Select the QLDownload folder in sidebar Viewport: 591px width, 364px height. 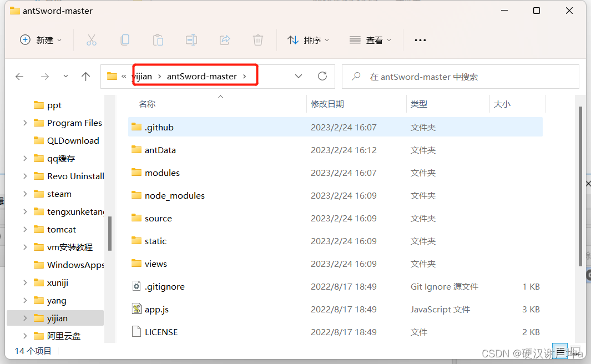tap(67, 140)
